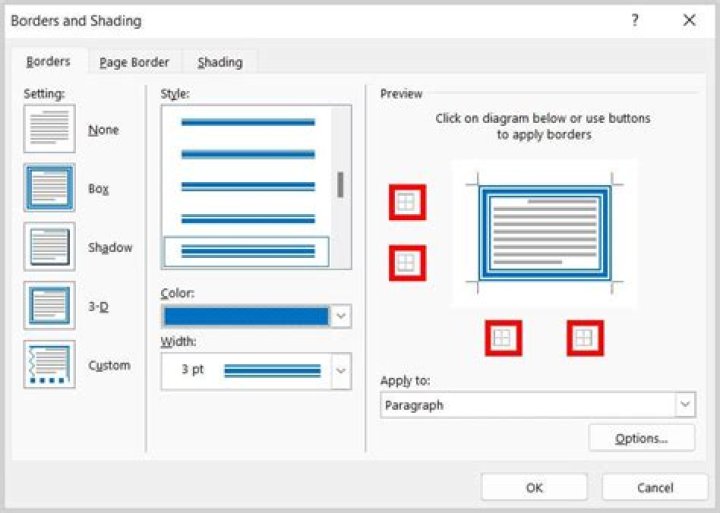Click the Options... button

pyautogui.click(x=641, y=438)
